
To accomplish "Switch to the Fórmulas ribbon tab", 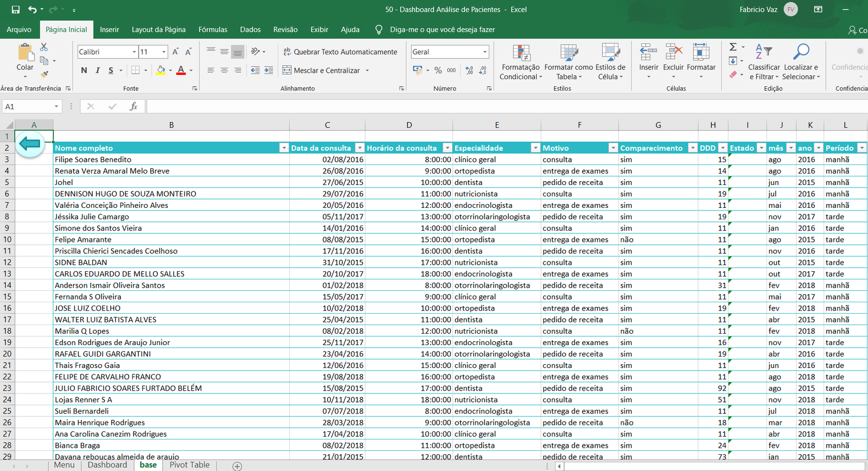I will tap(213, 30).
